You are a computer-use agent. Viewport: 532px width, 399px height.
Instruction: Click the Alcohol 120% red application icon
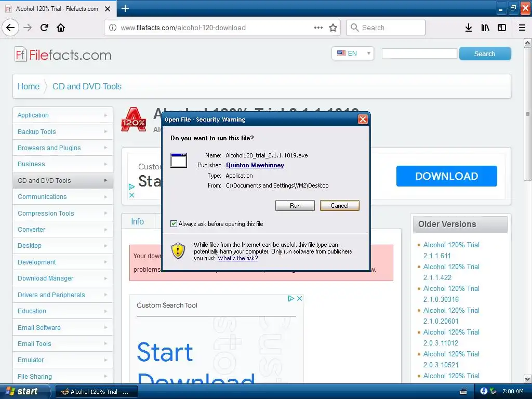tap(134, 119)
